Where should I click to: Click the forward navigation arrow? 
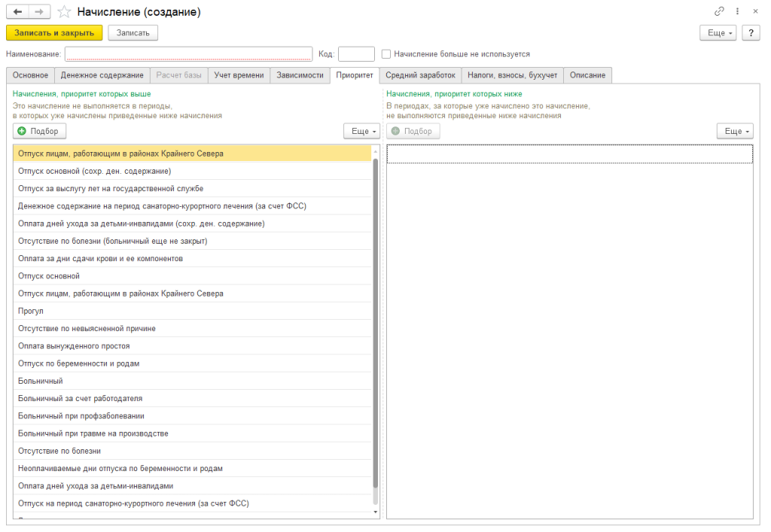[40, 12]
